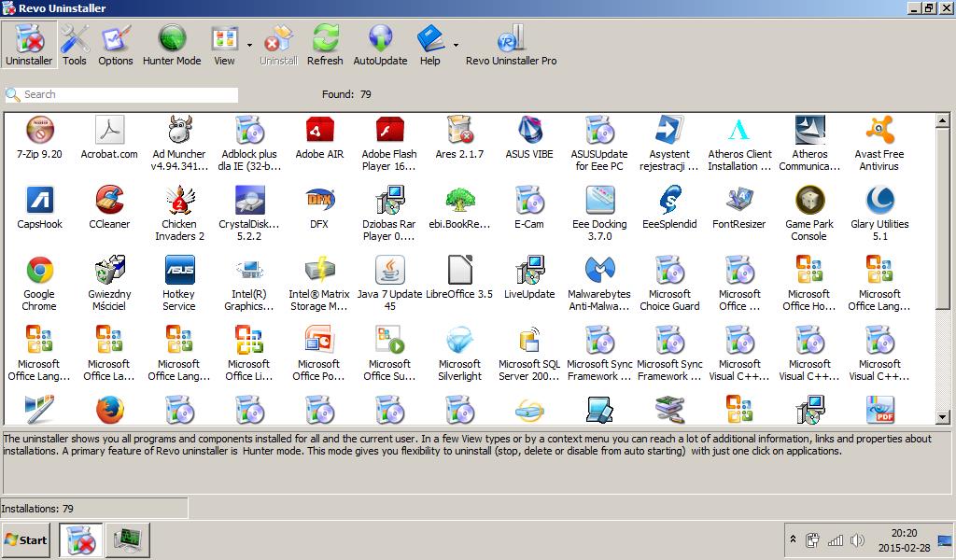Select the Adobe AIR program
The width and height of the screenshot is (956, 560).
pos(319,138)
